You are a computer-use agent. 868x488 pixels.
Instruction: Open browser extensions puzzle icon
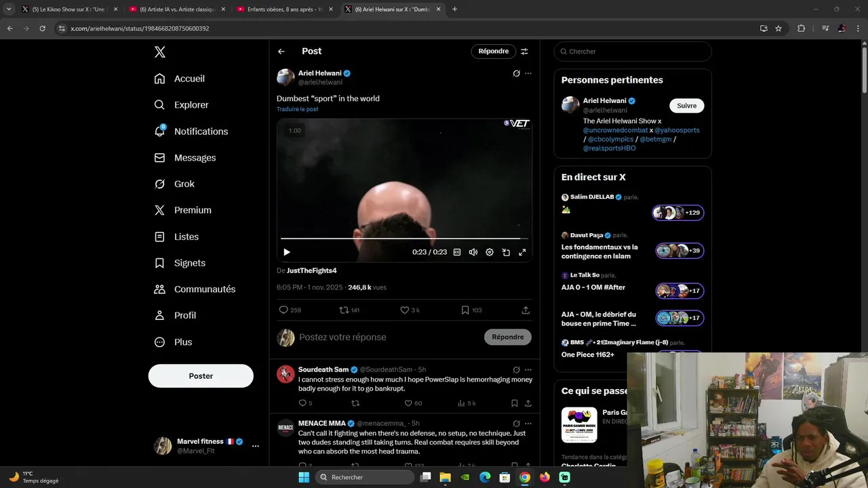point(802,28)
